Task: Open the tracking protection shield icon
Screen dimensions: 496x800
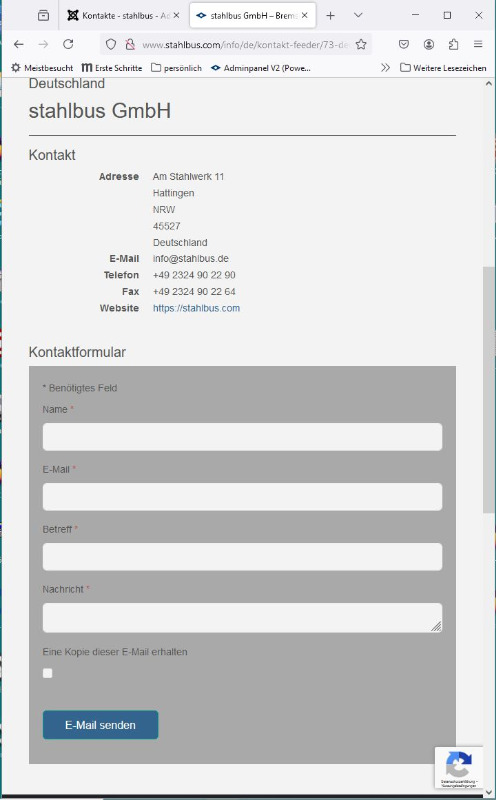Action: point(111,44)
